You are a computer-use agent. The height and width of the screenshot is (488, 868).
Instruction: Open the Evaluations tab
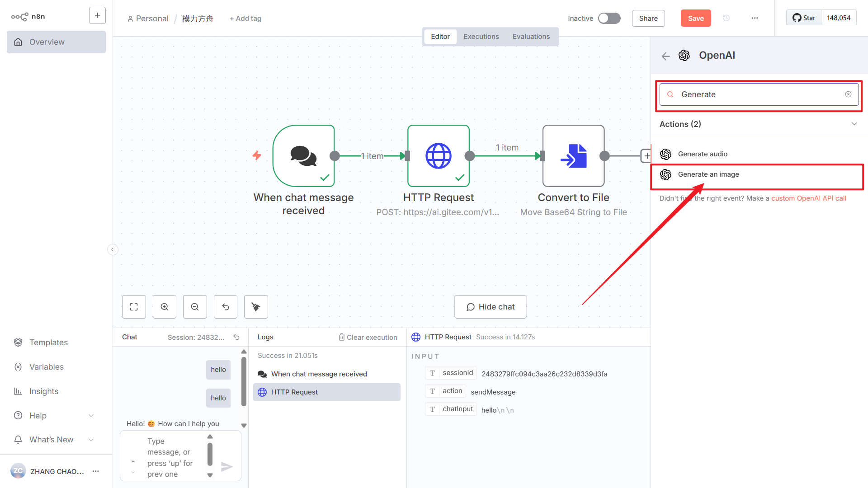click(x=531, y=37)
